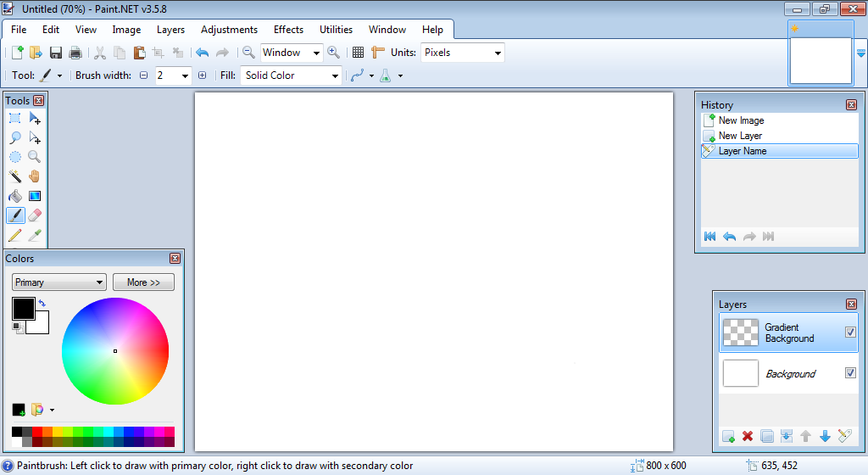Select the New Layer history entry
This screenshot has width=868, height=475.
coord(780,136)
